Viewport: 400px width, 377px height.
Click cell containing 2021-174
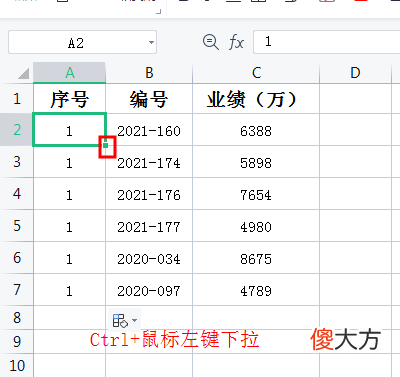pos(149,162)
